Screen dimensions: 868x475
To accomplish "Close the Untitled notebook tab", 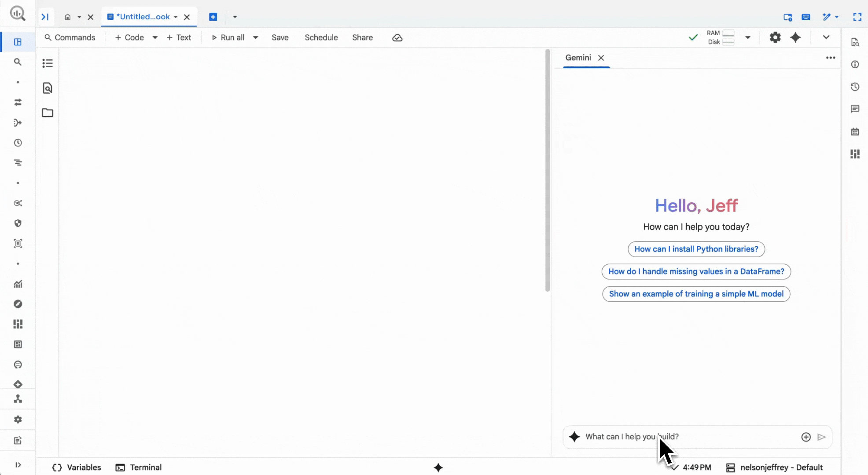I will (x=187, y=17).
